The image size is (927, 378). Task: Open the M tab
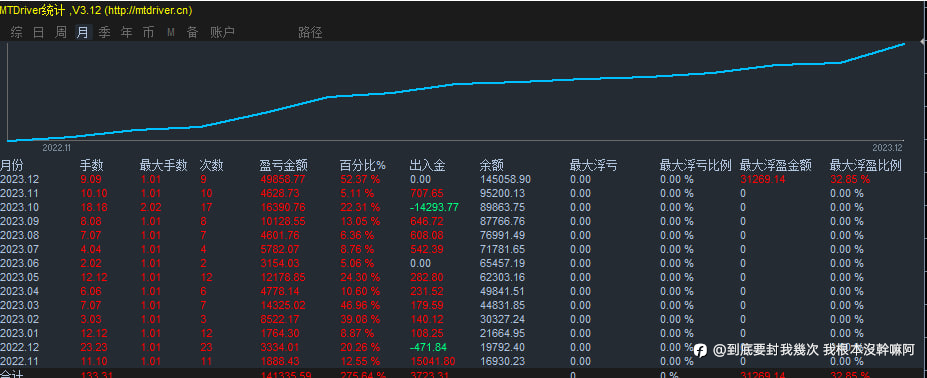pos(171,33)
